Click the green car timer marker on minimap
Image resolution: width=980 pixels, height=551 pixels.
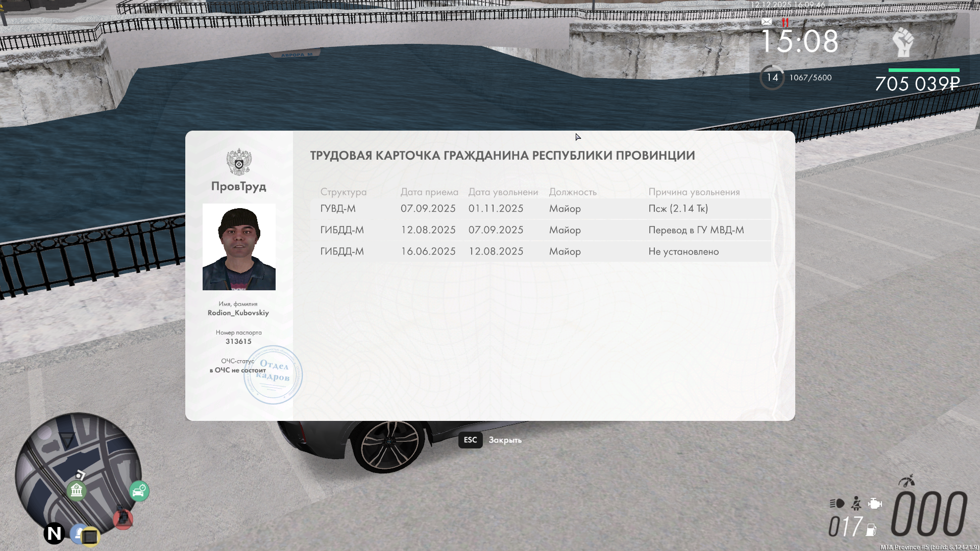click(x=139, y=491)
